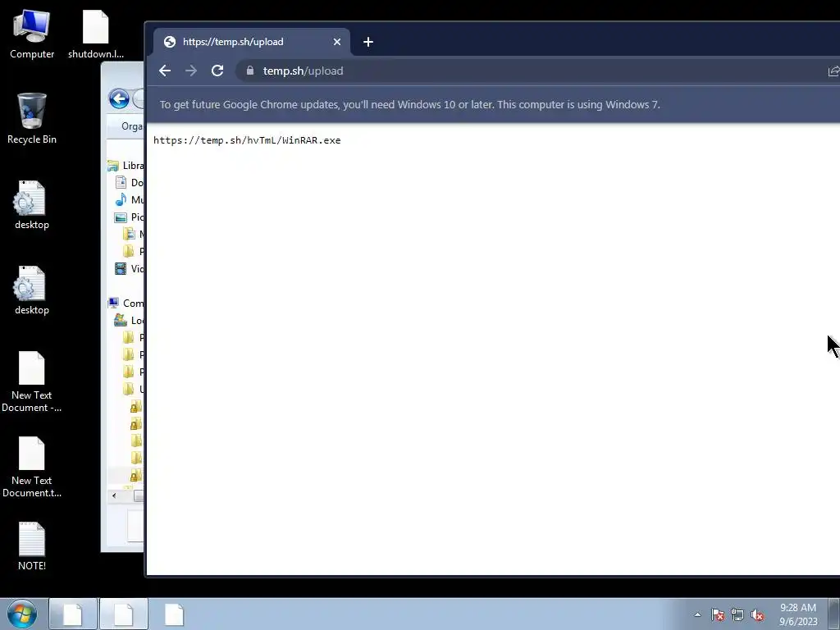Reload the temp.sh page

click(217, 71)
